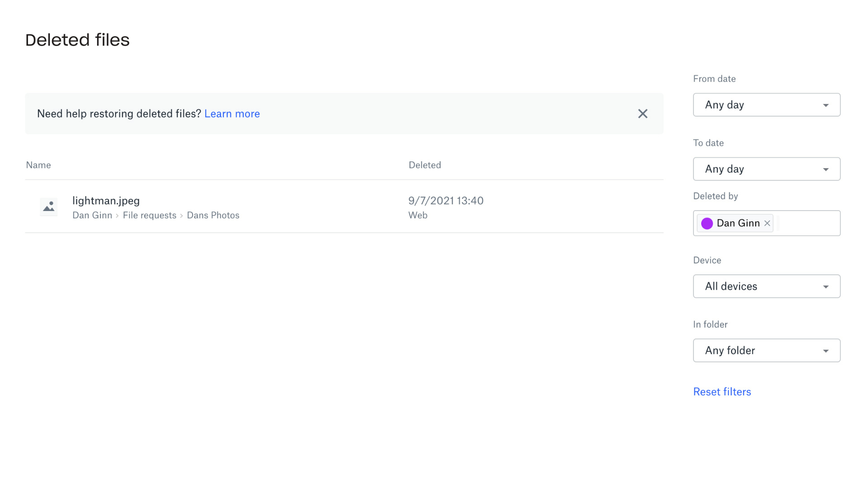The height and width of the screenshot is (488, 868).
Task: Remove Dan Ginn from Deleted by filter
Action: 767,223
